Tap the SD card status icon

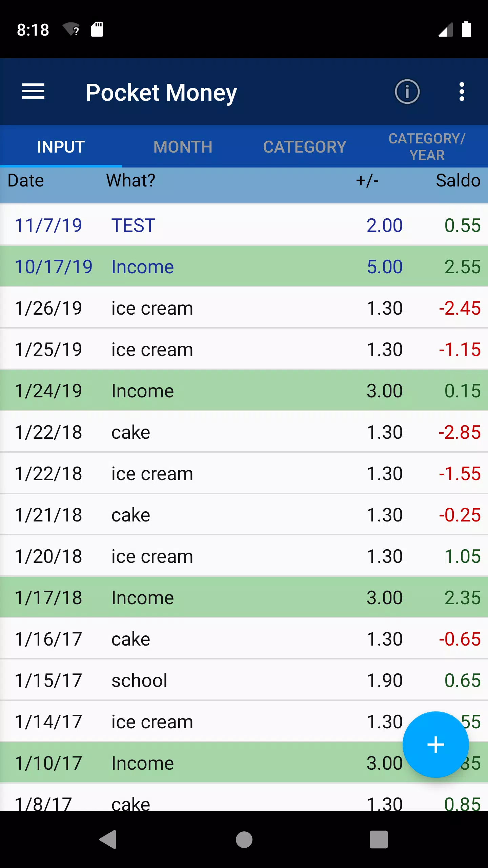point(97,29)
